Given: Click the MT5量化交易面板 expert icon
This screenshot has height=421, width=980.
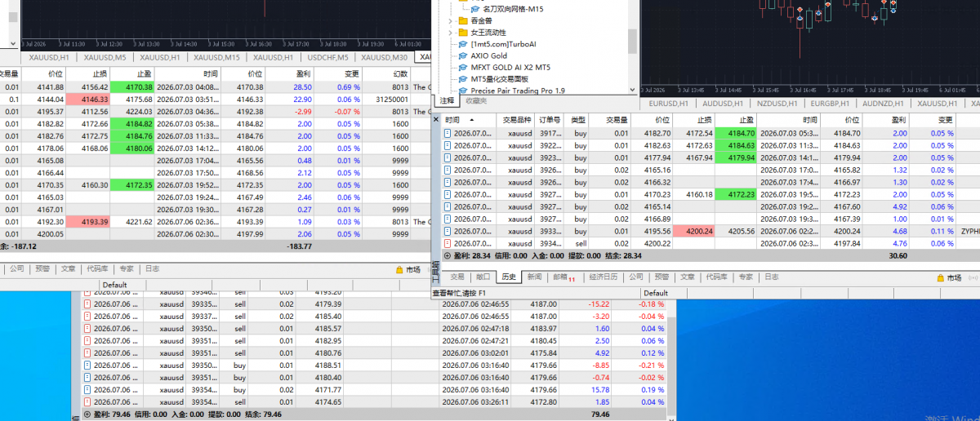Looking at the screenshot, I should pos(463,78).
